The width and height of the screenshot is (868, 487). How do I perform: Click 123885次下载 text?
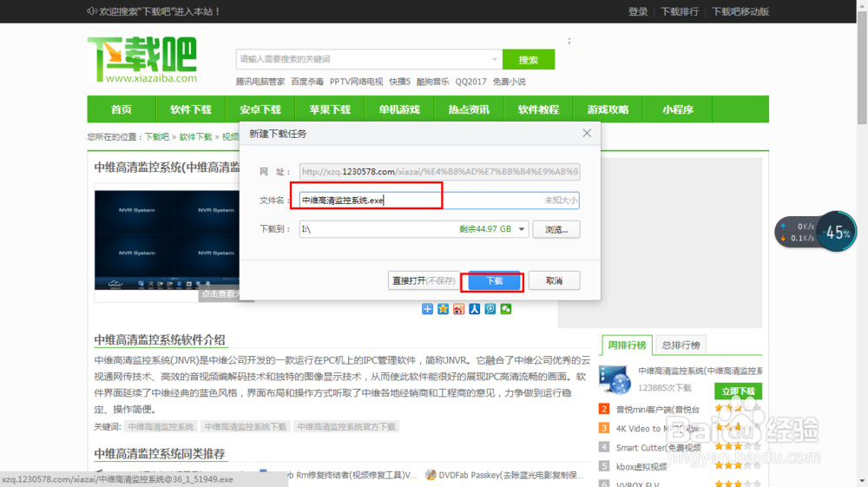664,387
